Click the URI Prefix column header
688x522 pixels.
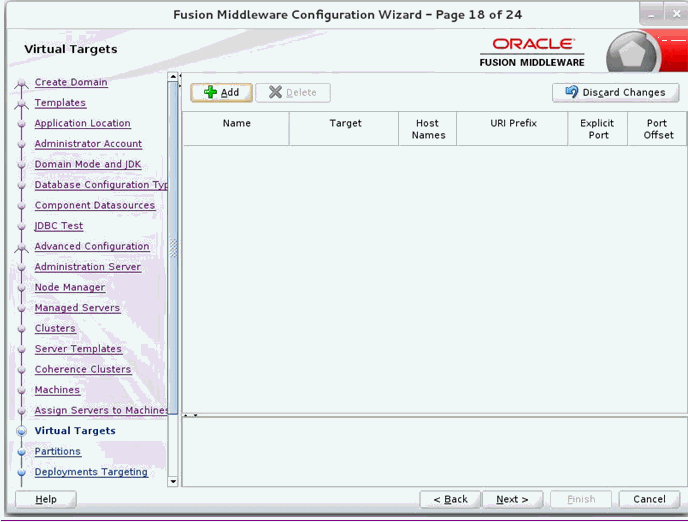coord(512,129)
